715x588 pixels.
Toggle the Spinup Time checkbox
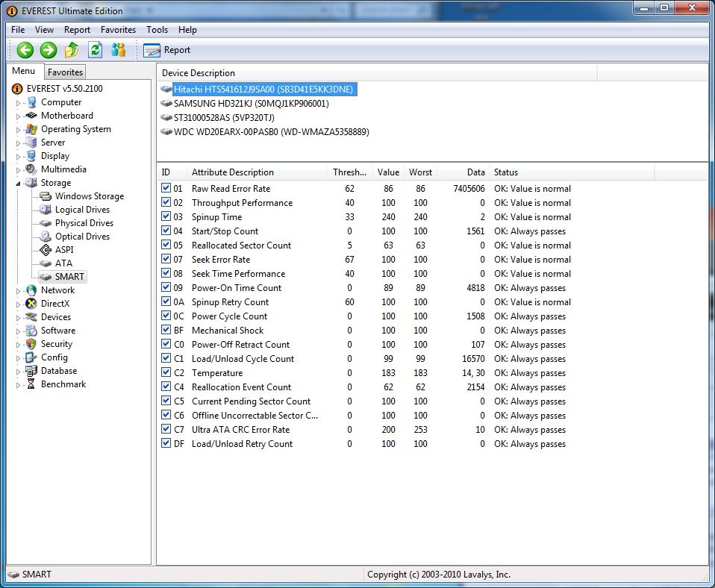166,216
